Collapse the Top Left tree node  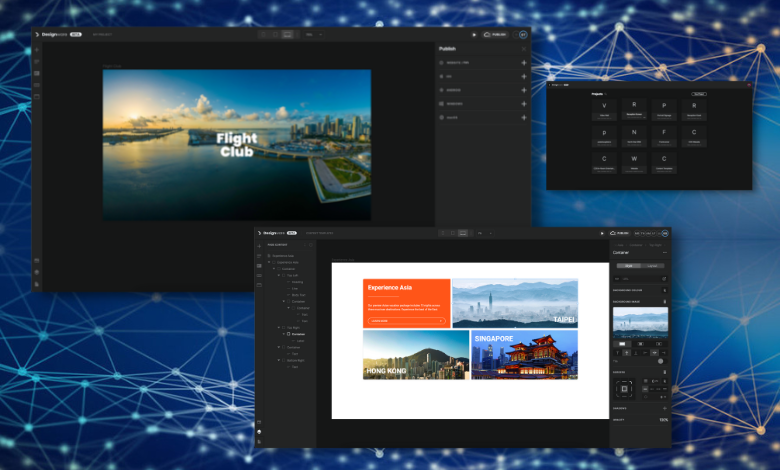point(279,275)
